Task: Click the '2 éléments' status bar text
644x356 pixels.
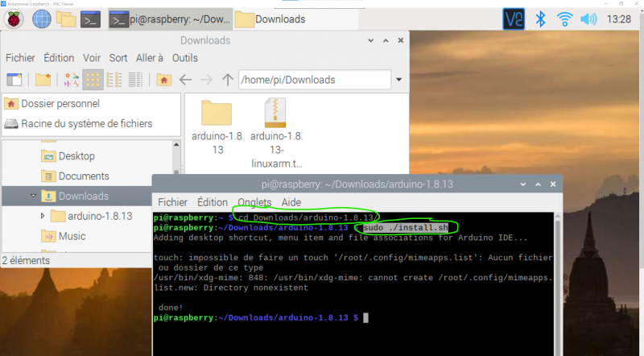Action: pos(26,261)
